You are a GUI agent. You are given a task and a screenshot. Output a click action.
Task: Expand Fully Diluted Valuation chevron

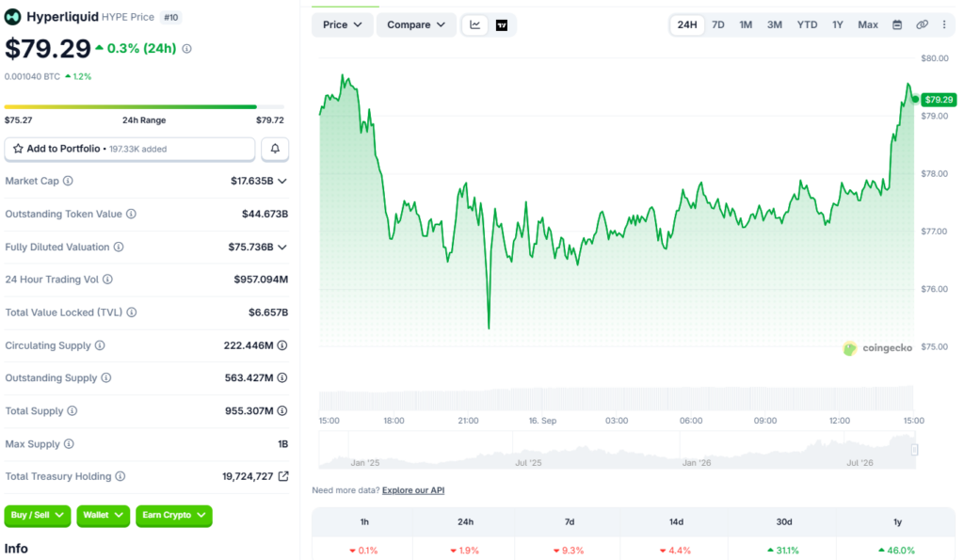point(282,248)
